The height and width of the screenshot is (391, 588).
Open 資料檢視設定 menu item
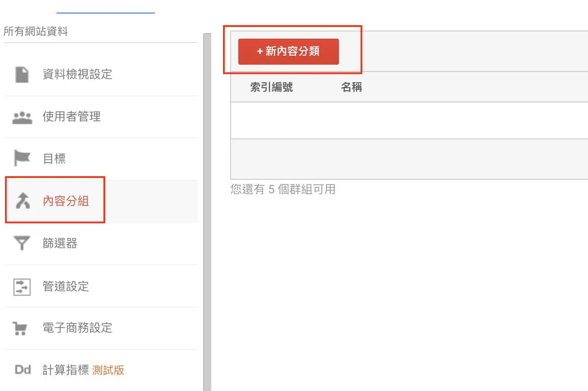click(x=102, y=75)
